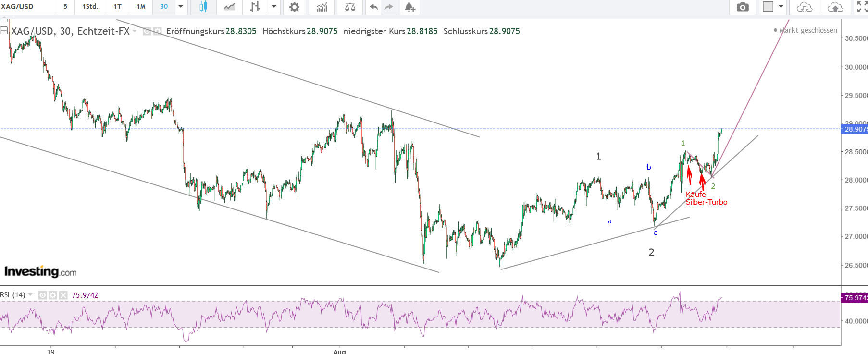Click the RSI value 75.9742 in legend

pos(85,295)
